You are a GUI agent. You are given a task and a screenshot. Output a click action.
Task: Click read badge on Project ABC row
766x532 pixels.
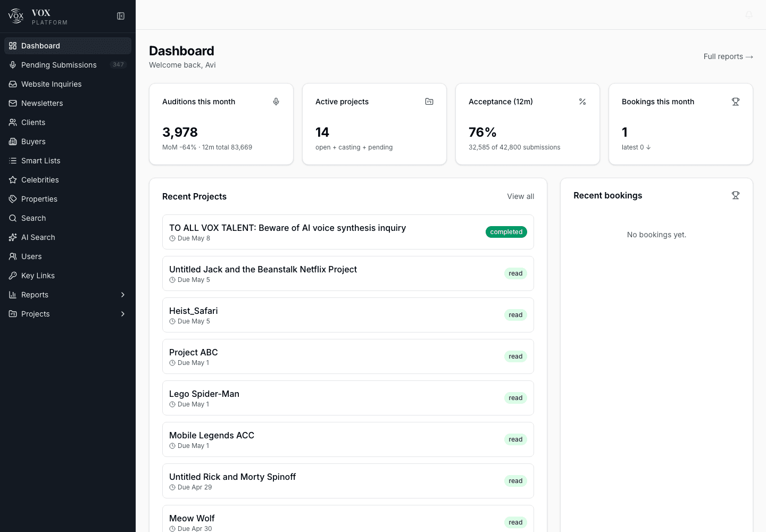515,356
